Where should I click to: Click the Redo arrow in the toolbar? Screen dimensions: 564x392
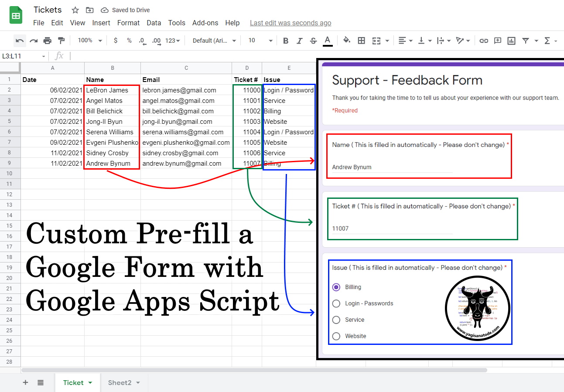pyautogui.click(x=34, y=41)
